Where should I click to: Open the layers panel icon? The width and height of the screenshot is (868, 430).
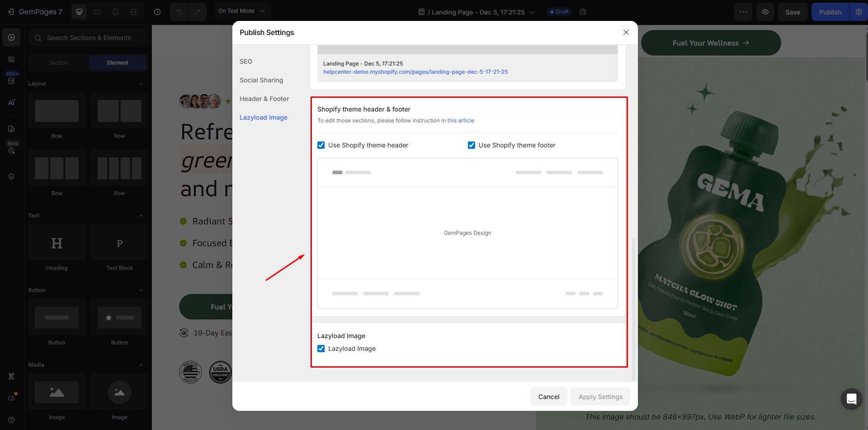(x=11, y=177)
